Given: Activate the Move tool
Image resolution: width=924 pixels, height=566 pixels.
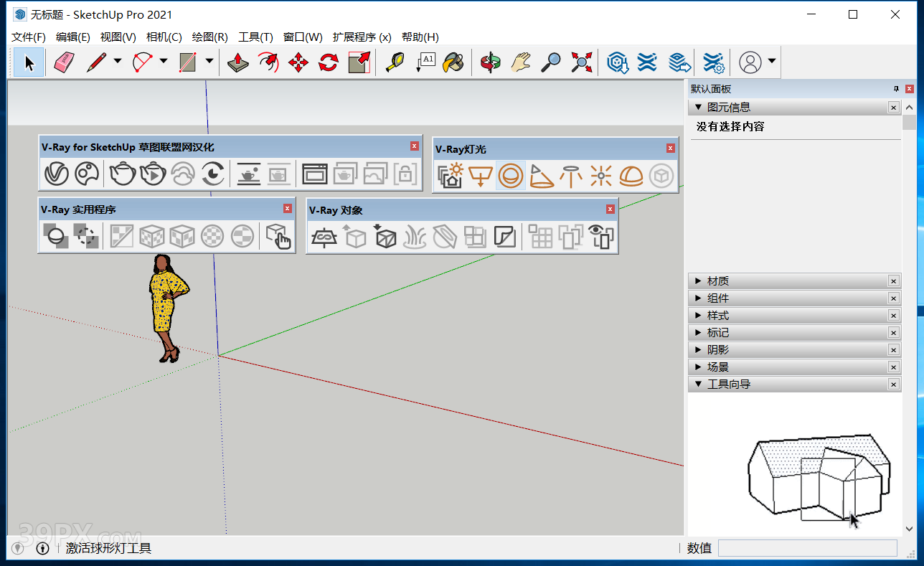Looking at the screenshot, I should pyautogui.click(x=298, y=62).
